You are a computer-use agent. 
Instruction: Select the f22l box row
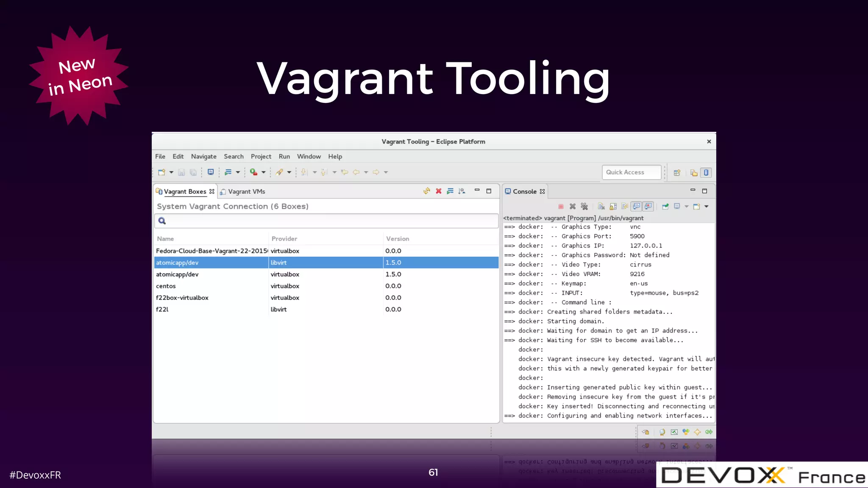click(x=326, y=309)
